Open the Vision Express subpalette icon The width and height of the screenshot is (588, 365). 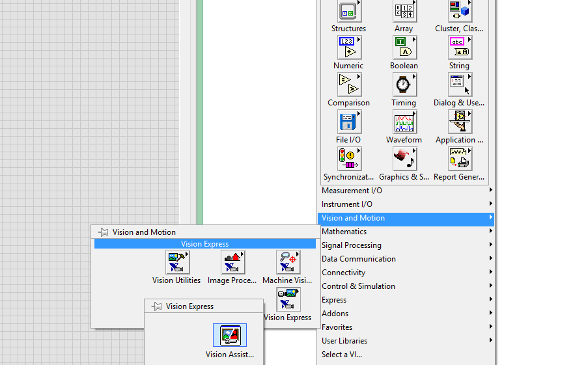[288, 299]
